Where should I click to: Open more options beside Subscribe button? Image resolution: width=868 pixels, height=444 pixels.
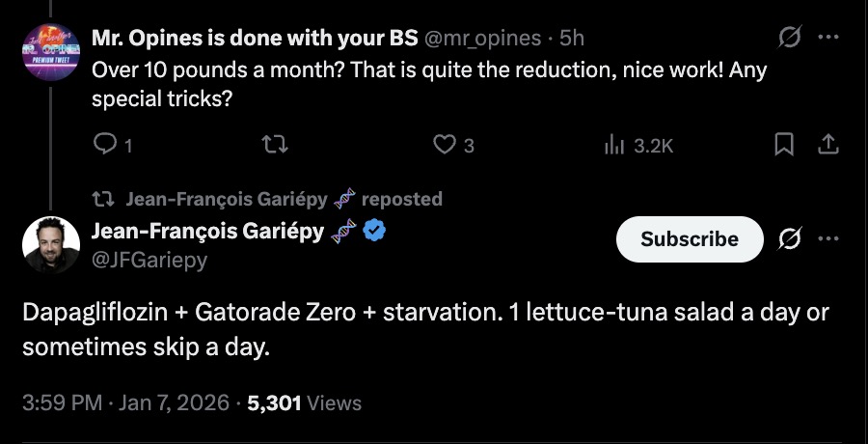point(827,238)
